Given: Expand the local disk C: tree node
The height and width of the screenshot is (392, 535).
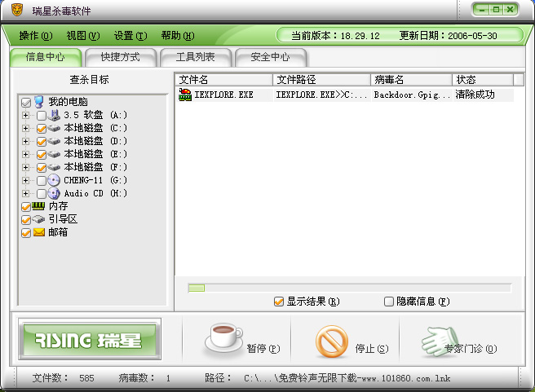Looking at the screenshot, I should pyautogui.click(x=25, y=128).
